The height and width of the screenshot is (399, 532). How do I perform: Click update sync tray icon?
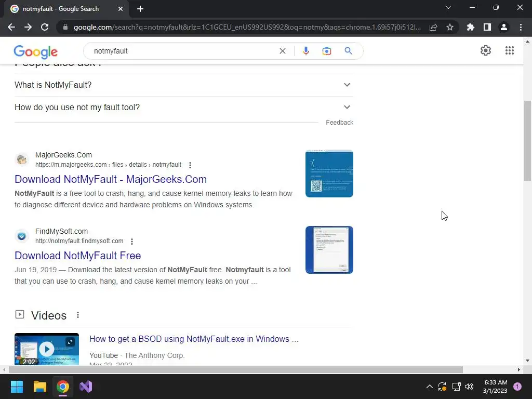click(442, 387)
